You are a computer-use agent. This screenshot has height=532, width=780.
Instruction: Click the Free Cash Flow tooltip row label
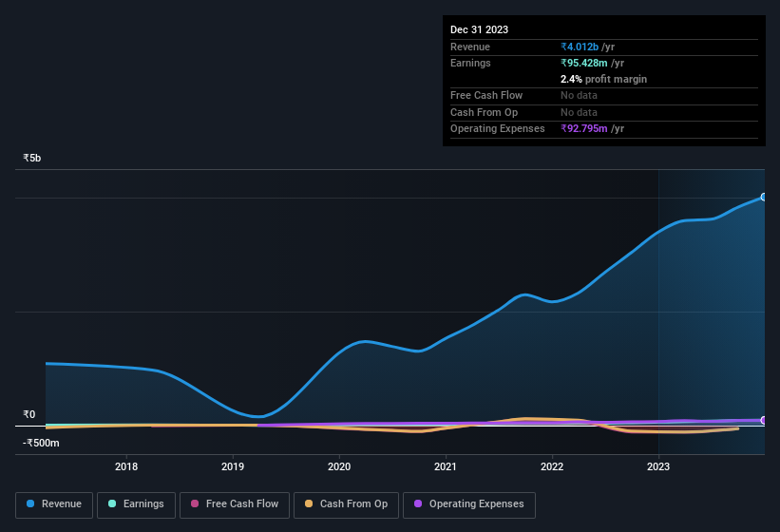tap(486, 95)
